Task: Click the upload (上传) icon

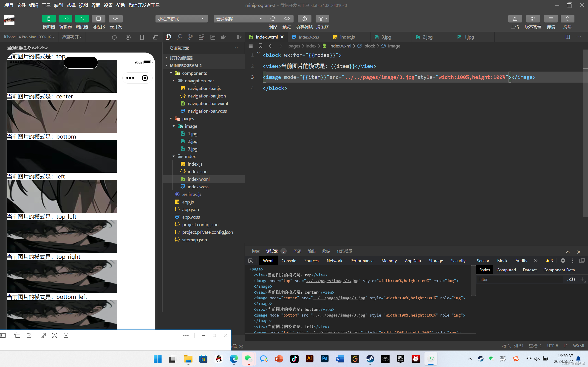Action: click(x=515, y=19)
